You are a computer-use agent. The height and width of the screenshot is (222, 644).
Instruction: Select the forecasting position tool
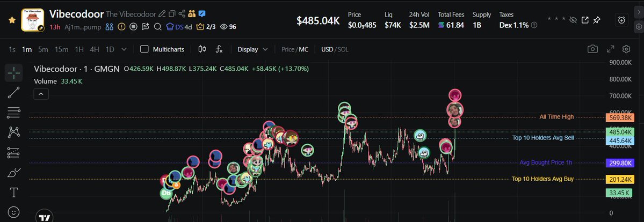[x=14, y=152]
